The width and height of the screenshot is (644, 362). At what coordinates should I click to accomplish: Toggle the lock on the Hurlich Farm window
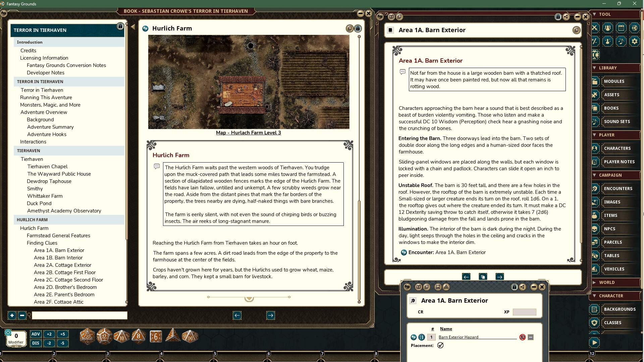point(358,28)
